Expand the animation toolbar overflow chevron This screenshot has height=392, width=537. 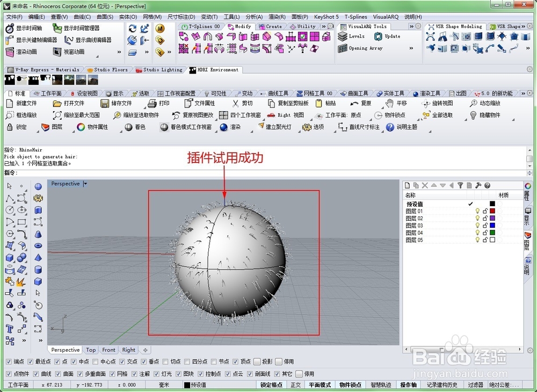click(119, 52)
